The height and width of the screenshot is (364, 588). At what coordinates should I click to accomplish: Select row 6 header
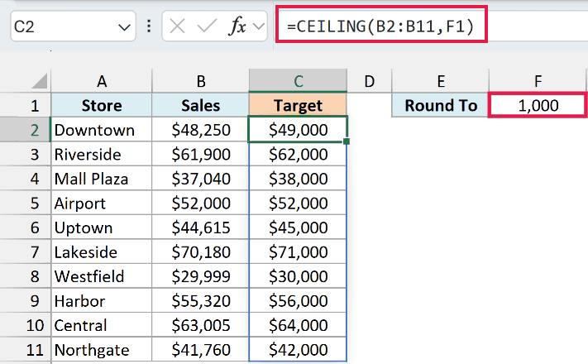[x=25, y=227]
